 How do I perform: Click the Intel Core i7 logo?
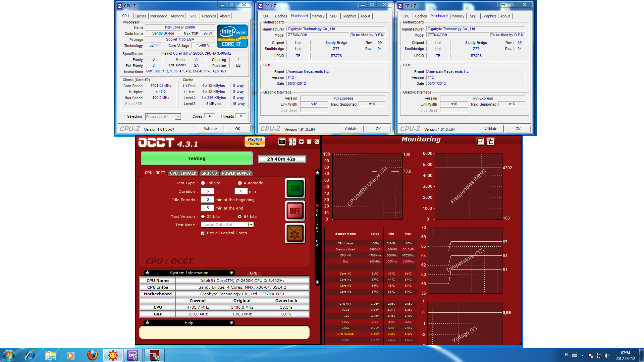point(232,36)
